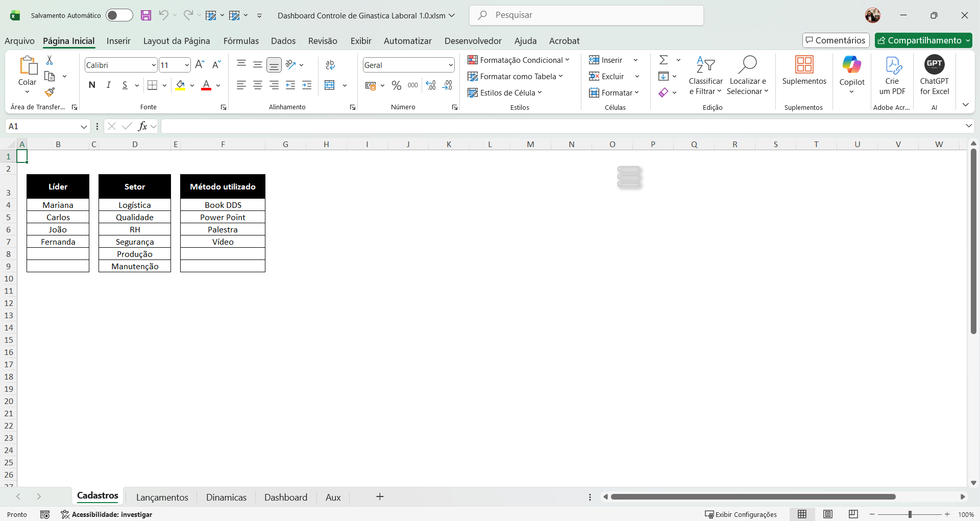Click inside the Pesquisar search box

point(586,15)
